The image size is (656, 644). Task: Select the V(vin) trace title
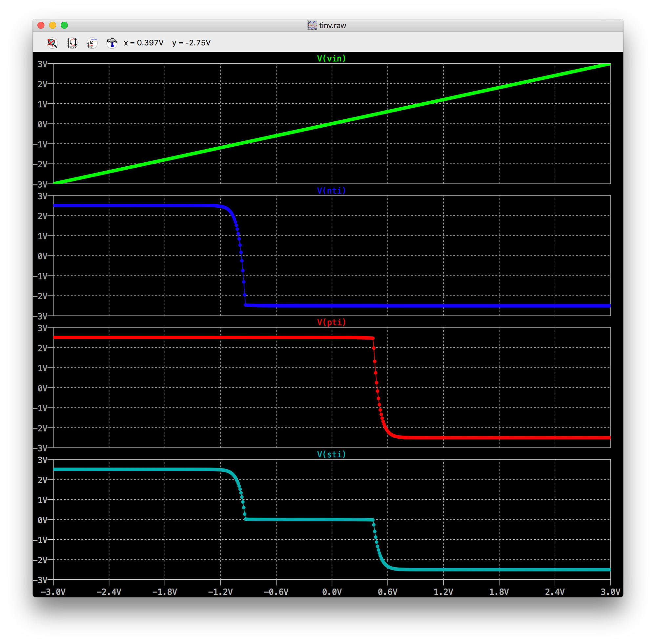coord(331,58)
